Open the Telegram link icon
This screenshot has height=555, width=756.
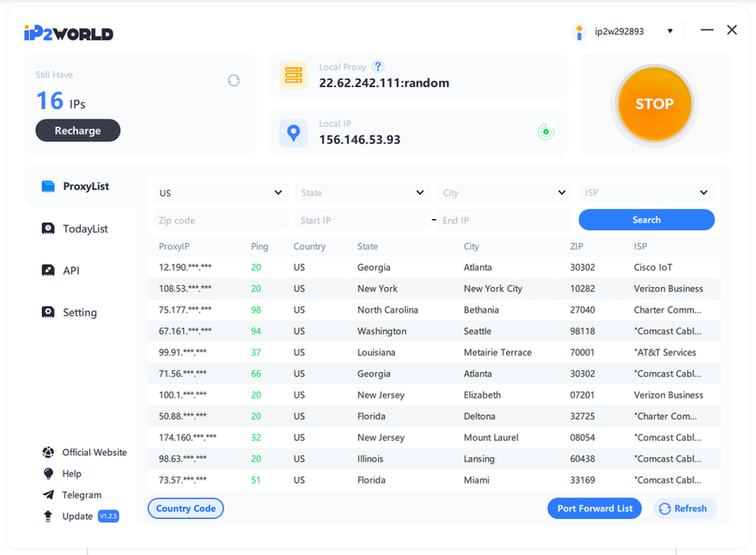[x=48, y=495]
